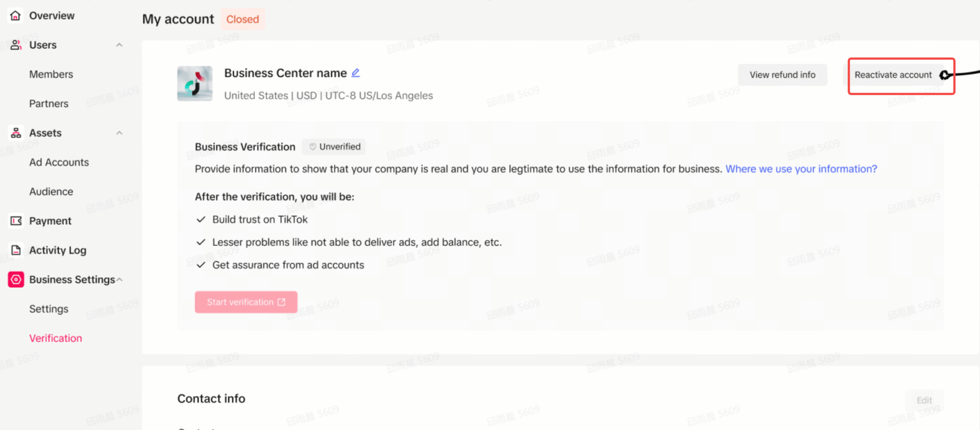Click the View refund info button
This screenshot has width=980, height=430.
782,75
